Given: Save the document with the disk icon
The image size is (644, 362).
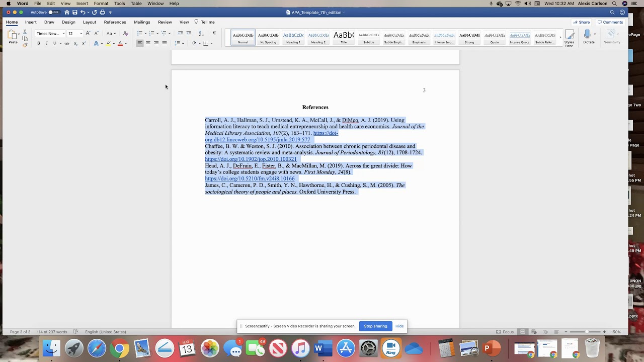Looking at the screenshot, I should (74, 12).
